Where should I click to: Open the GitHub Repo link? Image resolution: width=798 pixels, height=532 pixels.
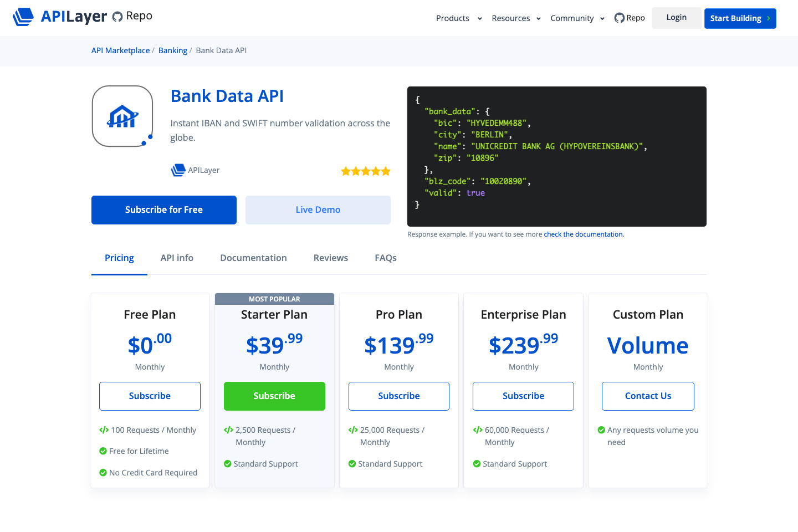click(x=629, y=18)
